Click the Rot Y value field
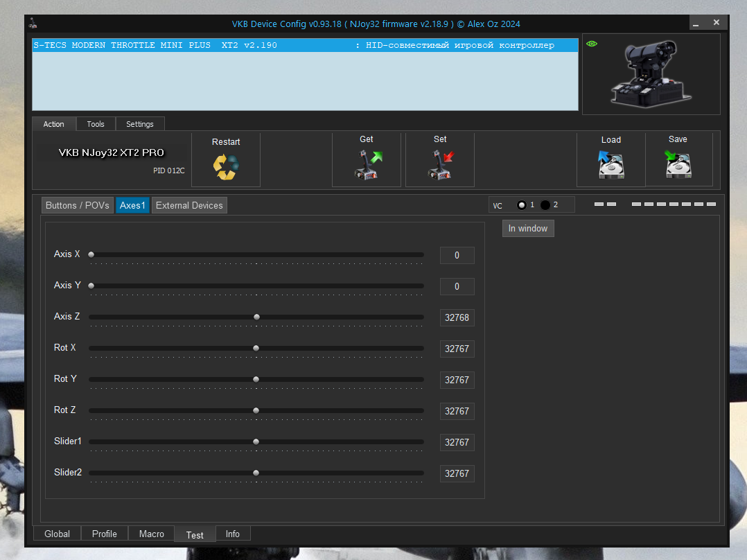747x560 pixels. (457, 380)
